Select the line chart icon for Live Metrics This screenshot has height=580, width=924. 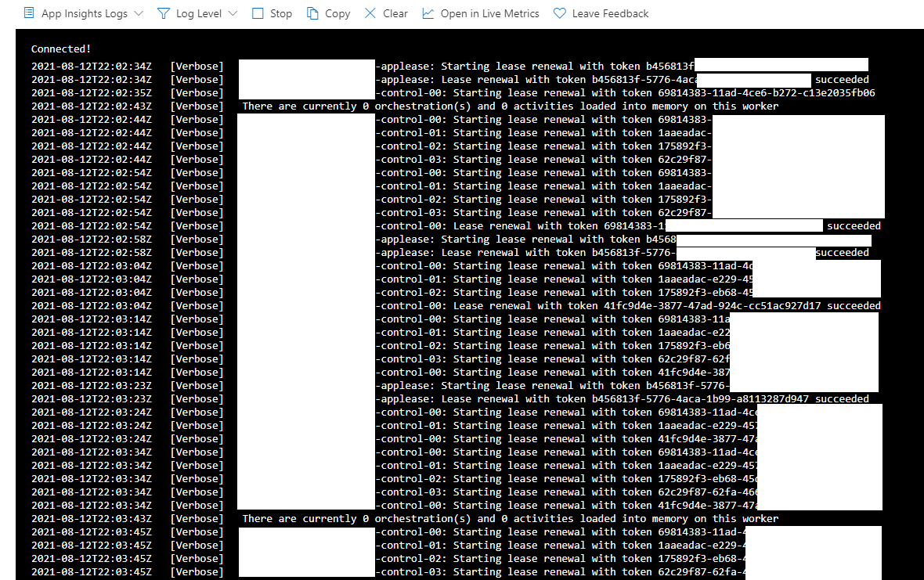(x=428, y=13)
